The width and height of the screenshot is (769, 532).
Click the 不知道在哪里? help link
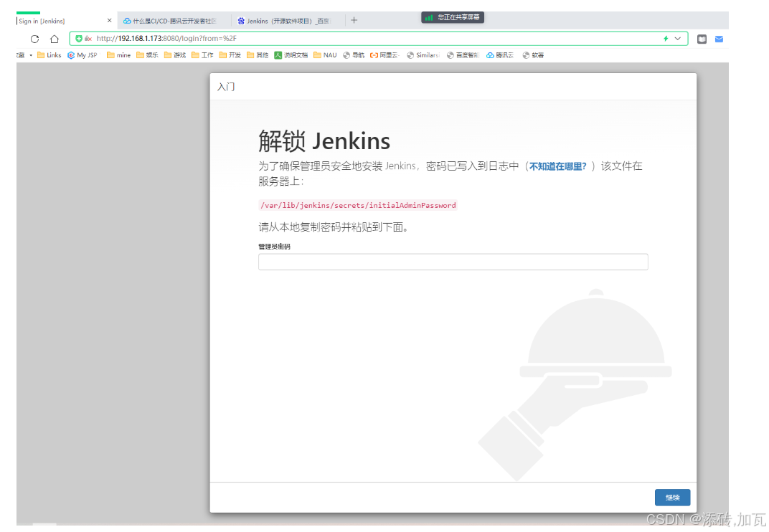[x=557, y=166]
